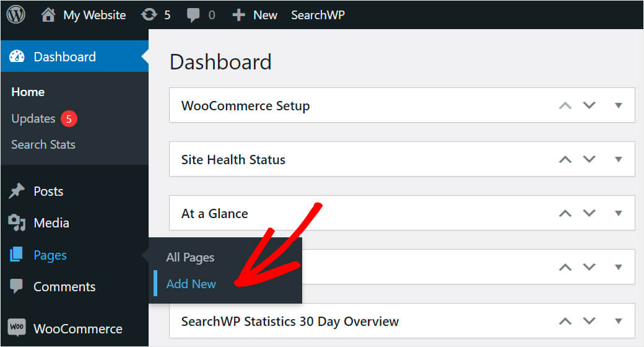Open SearchWP in admin bar
Image resolution: width=644 pixels, height=347 pixels.
tap(318, 15)
